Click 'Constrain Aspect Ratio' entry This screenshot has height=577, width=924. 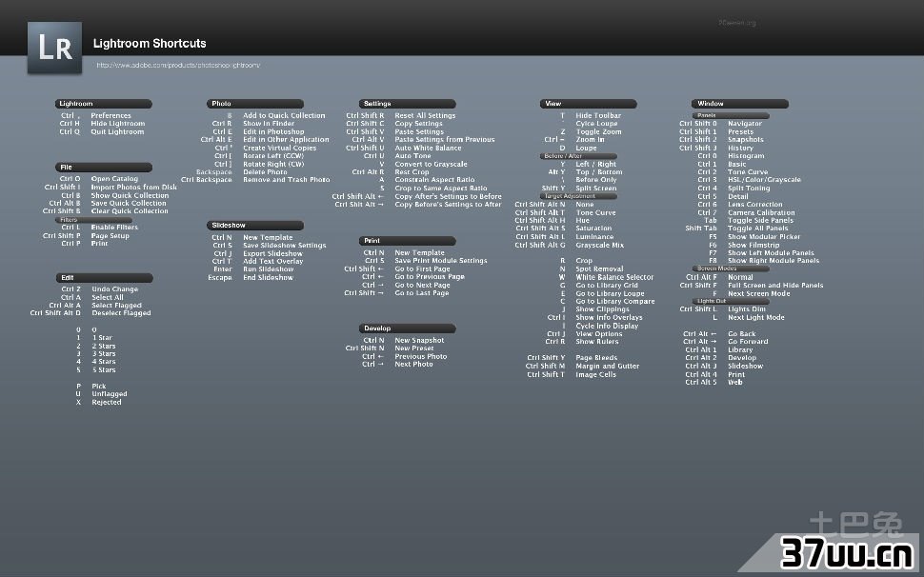tap(434, 180)
